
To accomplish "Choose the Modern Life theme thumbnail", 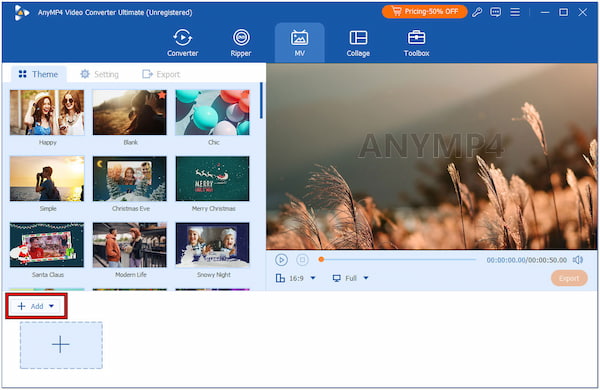I will point(130,245).
